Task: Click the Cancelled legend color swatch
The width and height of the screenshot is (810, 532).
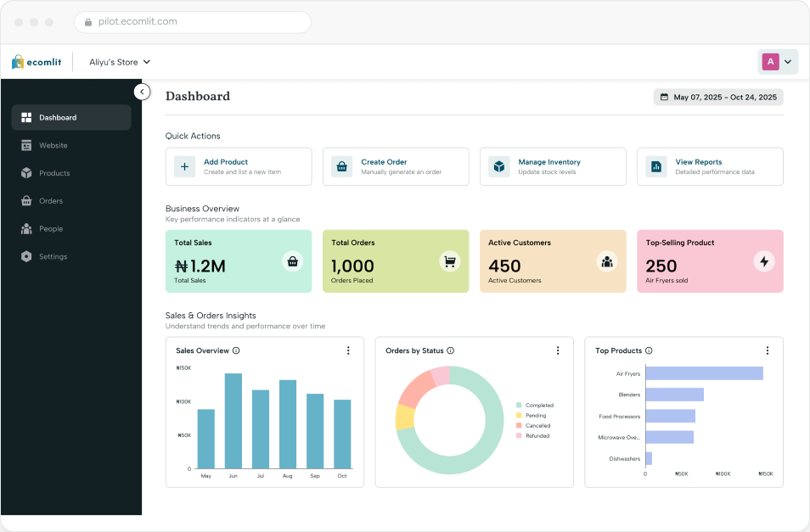Action: pyautogui.click(x=519, y=426)
